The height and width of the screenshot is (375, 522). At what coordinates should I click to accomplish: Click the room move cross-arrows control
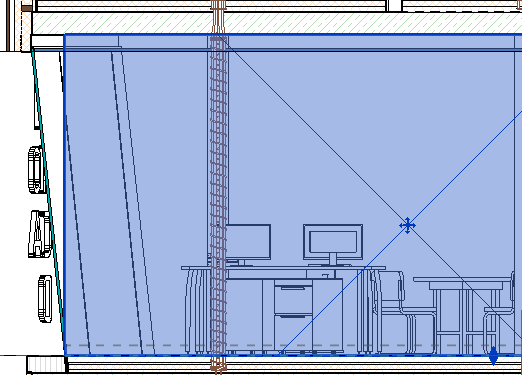407,226
